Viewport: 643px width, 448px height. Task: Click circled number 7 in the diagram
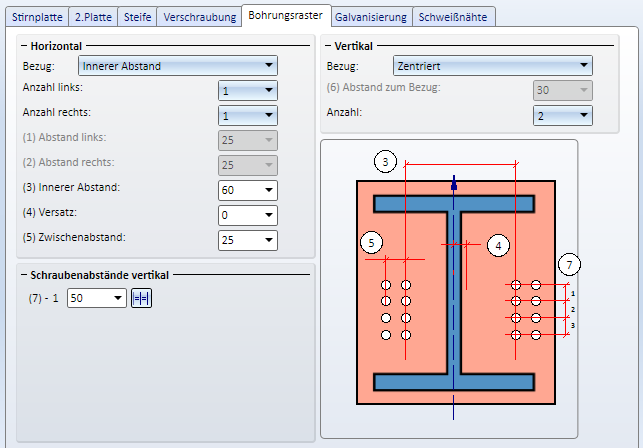(x=569, y=265)
